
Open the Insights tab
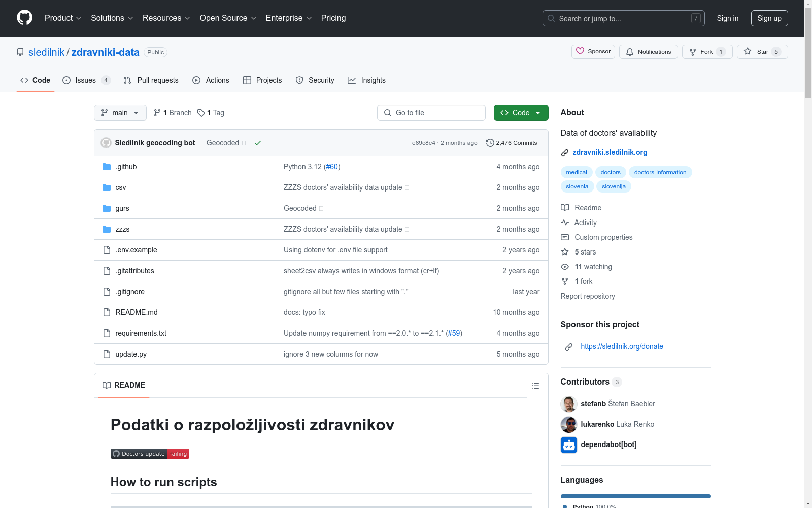(x=367, y=80)
